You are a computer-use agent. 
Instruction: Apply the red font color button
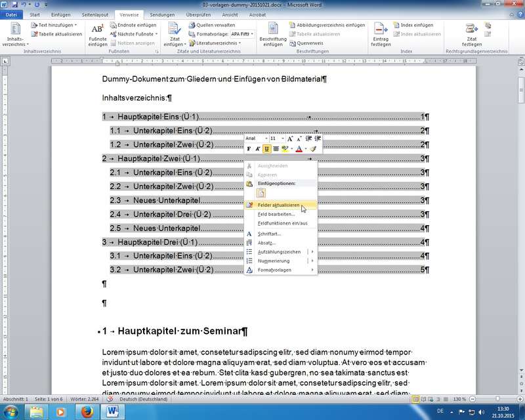(299, 149)
